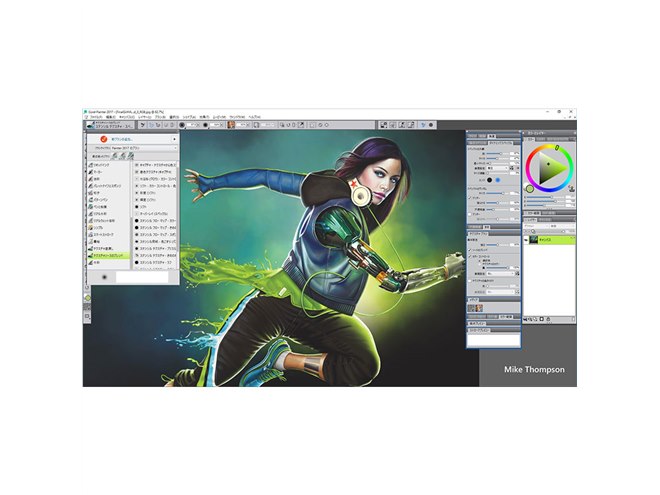The height and width of the screenshot is (495, 660).
Task: Click the opacity dab preview circle
Action: point(205,125)
